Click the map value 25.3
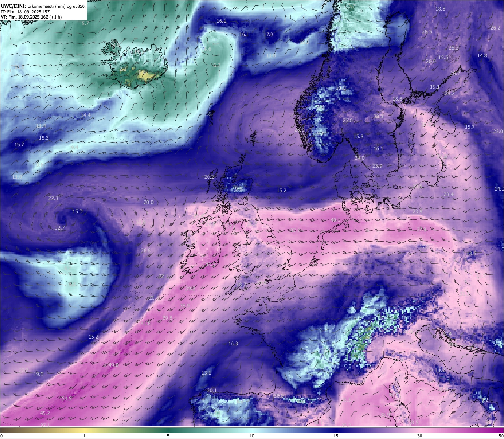 (454, 48)
